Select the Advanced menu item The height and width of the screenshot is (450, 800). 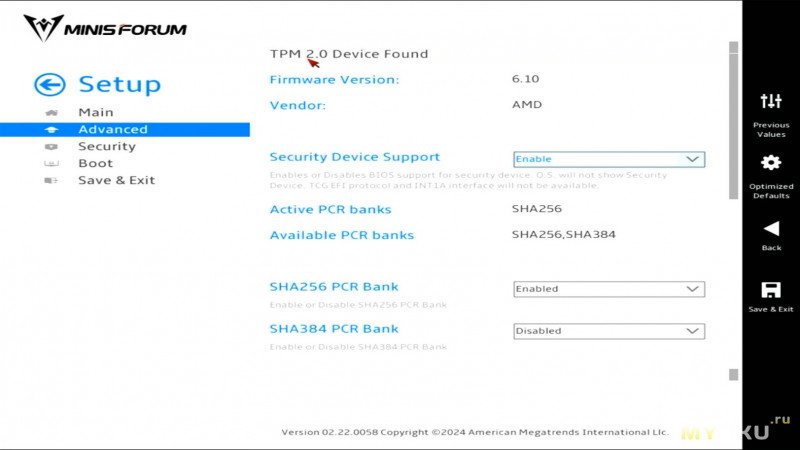pos(125,130)
